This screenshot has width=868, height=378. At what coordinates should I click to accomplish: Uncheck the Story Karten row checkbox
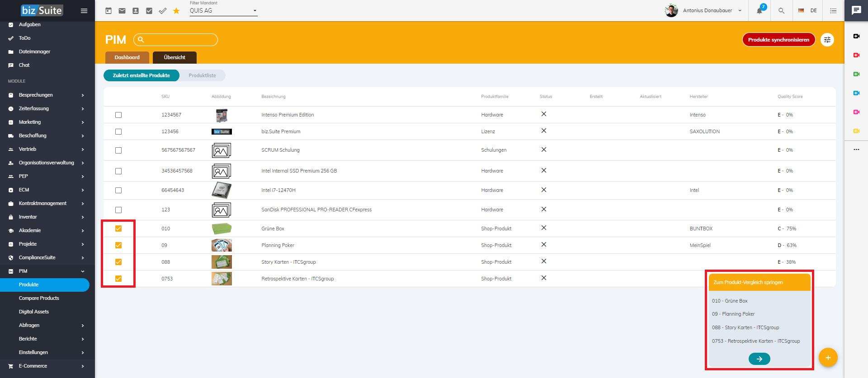118,262
